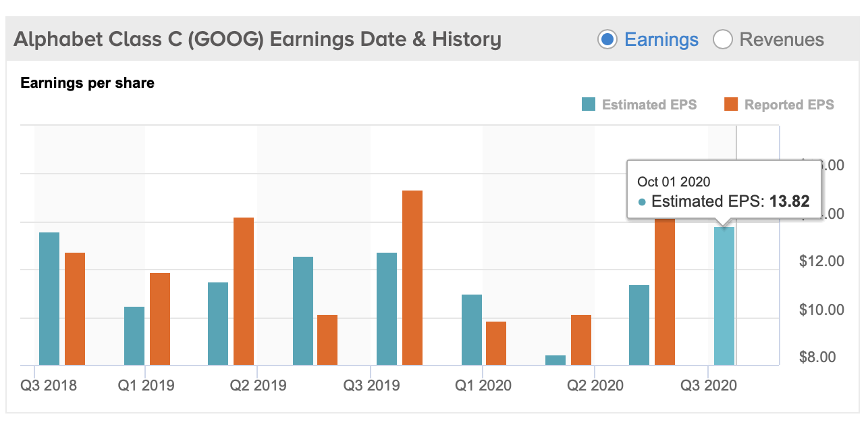Click the Q2 2020 axis label
The height and width of the screenshot is (427, 868).
point(595,386)
